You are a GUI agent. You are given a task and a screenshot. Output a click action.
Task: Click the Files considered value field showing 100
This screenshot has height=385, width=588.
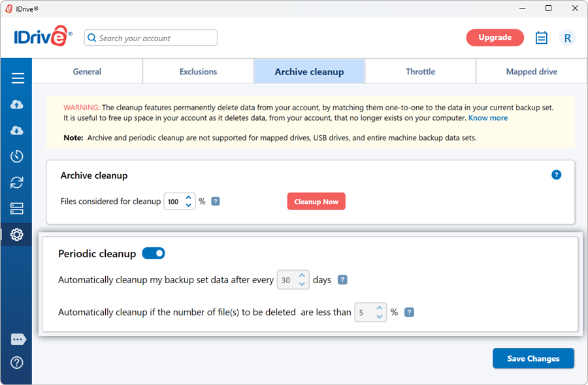pyautogui.click(x=179, y=202)
